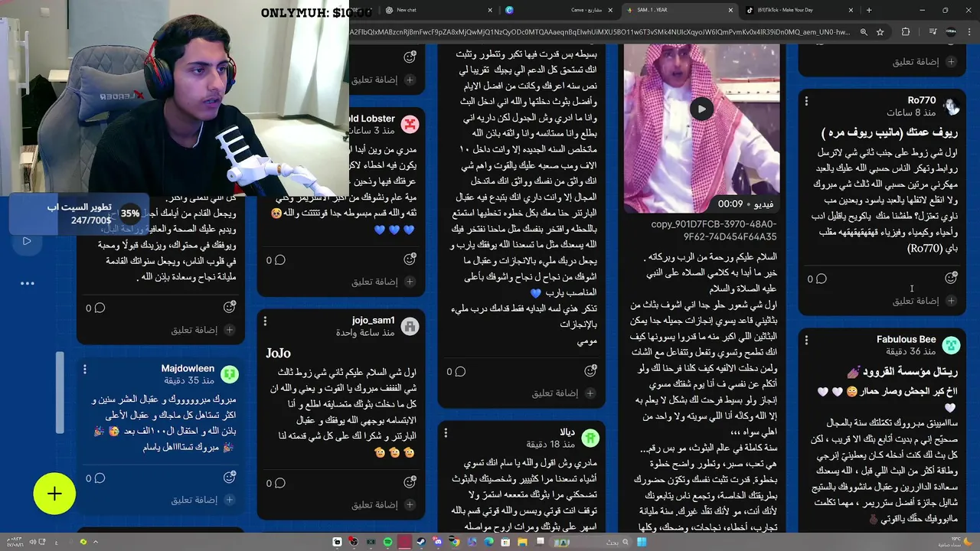Screen dimensions: 980x551
Task: Close the SAM . 1 . YEAR tab
Action: coord(730,10)
